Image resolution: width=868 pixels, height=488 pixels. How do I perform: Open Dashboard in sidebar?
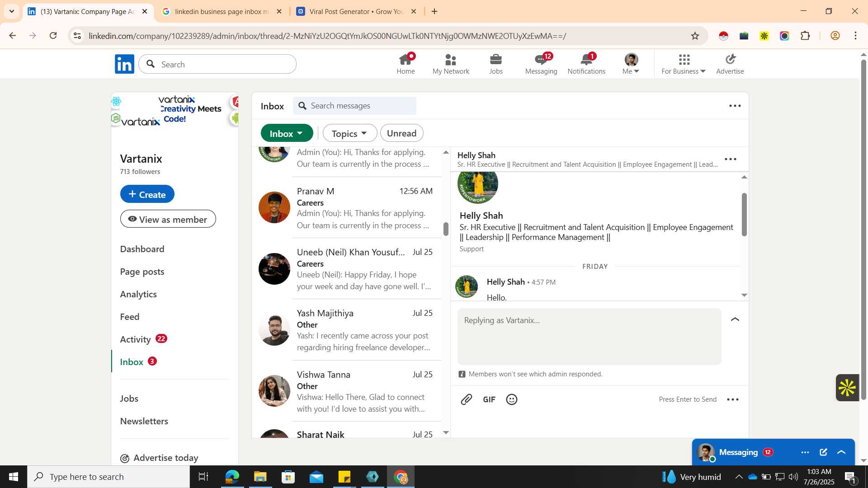coord(142,249)
